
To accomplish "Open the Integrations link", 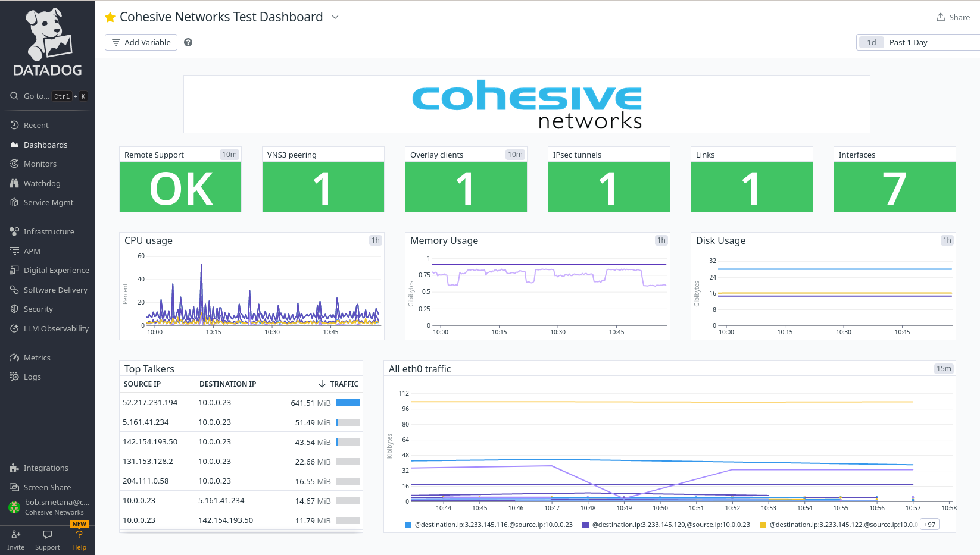I will pos(46,468).
